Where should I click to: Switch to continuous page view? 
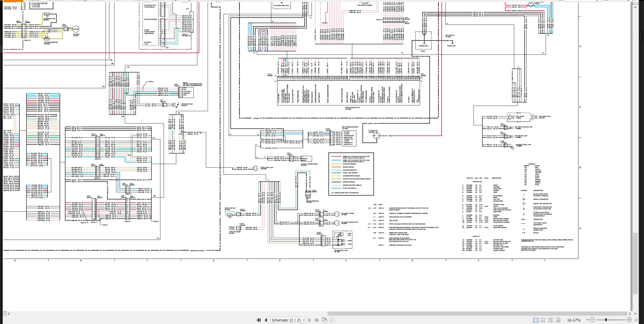(543, 320)
